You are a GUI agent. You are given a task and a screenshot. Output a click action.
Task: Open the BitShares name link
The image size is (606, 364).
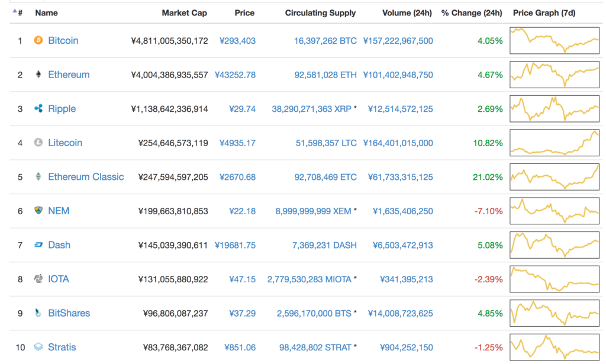coord(69,313)
